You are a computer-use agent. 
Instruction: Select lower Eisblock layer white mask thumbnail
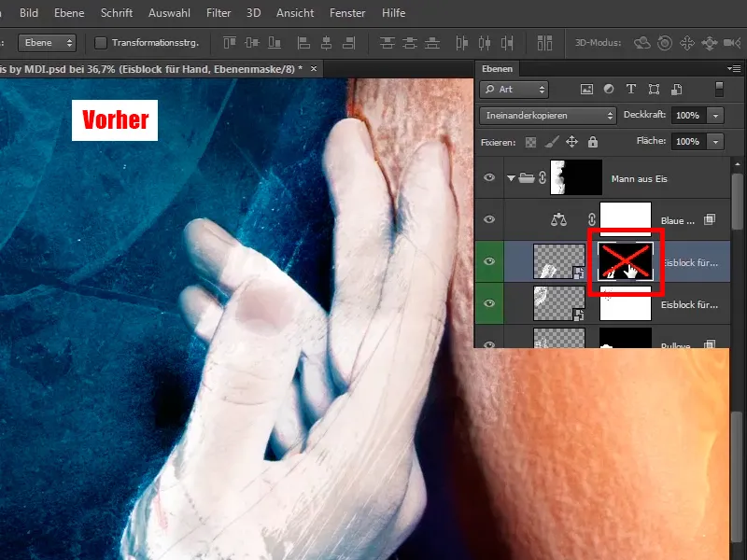point(625,305)
